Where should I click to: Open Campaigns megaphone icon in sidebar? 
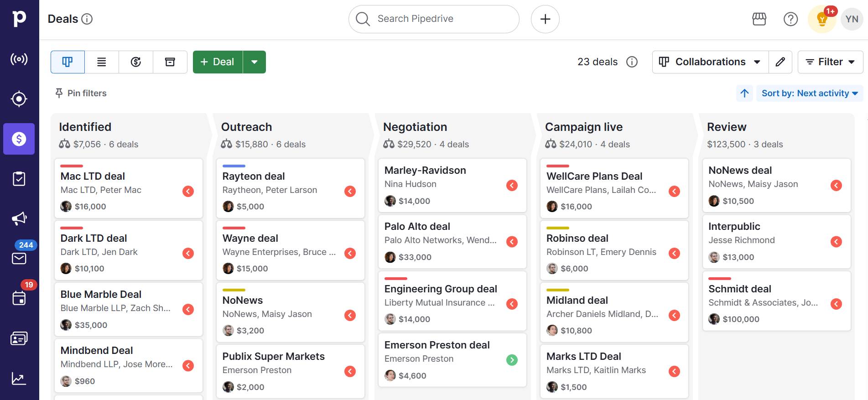click(x=19, y=218)
